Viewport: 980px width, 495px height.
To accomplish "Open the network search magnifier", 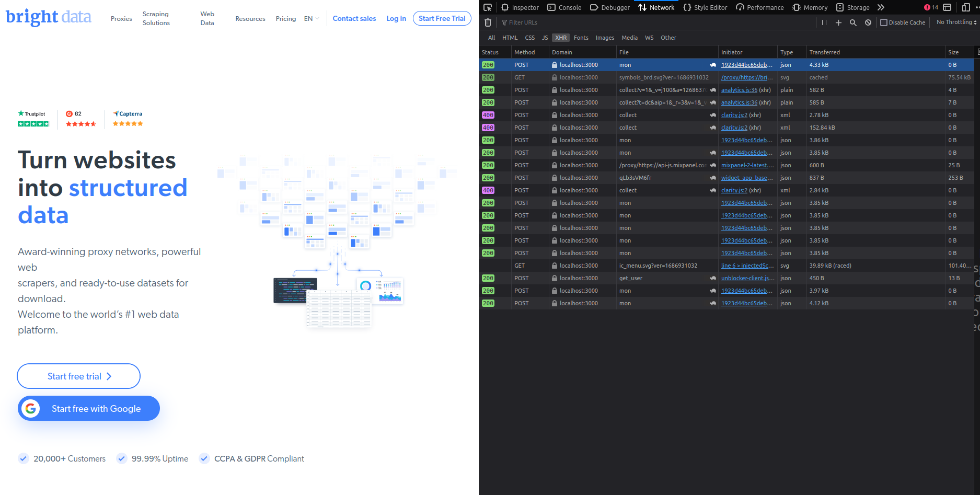I will (x=853, y=22).
